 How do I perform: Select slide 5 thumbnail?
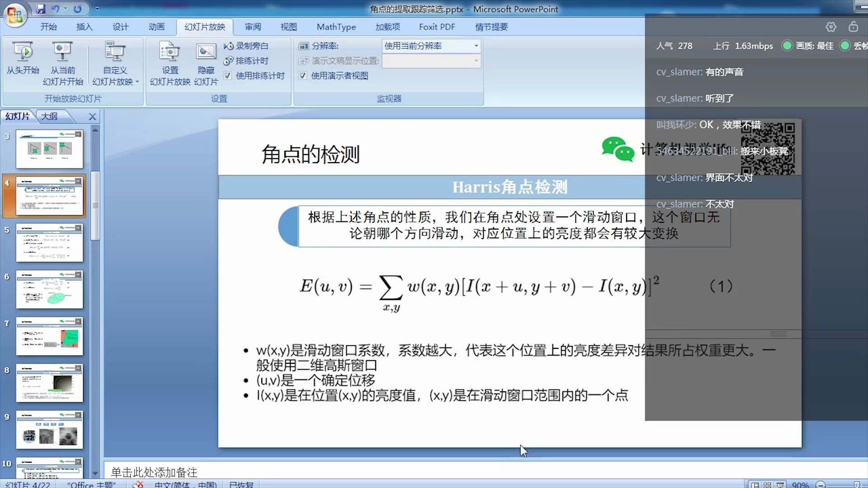[x=50, y=243]
